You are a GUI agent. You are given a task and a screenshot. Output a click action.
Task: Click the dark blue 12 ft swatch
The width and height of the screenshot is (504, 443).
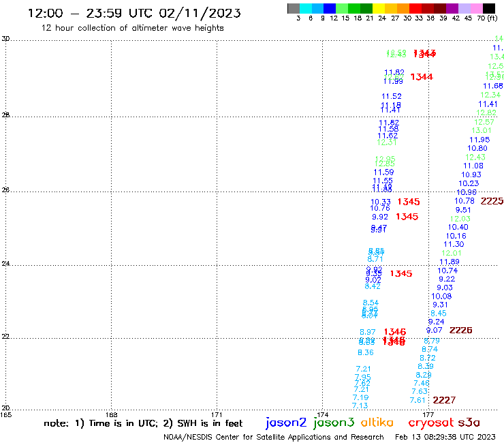point(330,8)
